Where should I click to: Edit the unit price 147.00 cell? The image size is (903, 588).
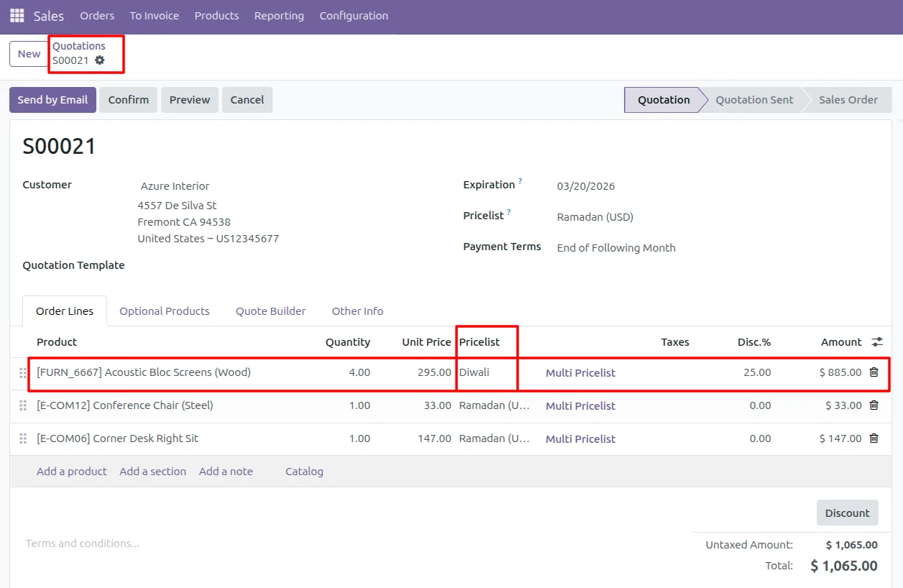coord(434,438)
